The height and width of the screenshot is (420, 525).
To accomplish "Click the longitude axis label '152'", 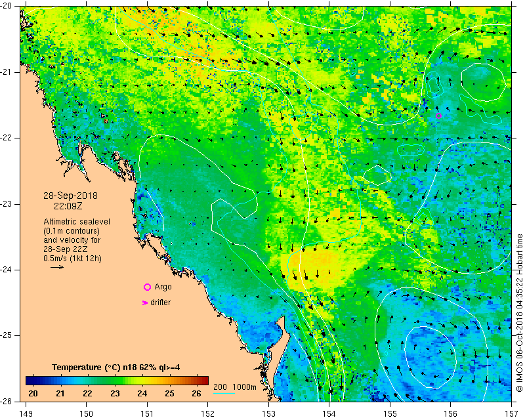I will pyautogui.click(x=207, y=414).
